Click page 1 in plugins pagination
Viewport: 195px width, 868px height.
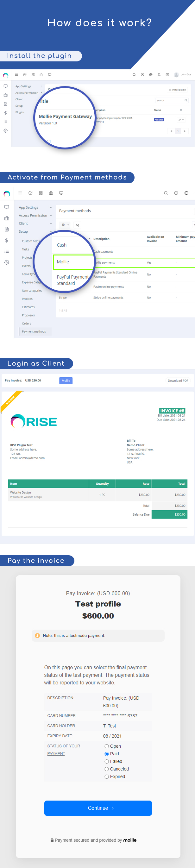coord(178,131)
